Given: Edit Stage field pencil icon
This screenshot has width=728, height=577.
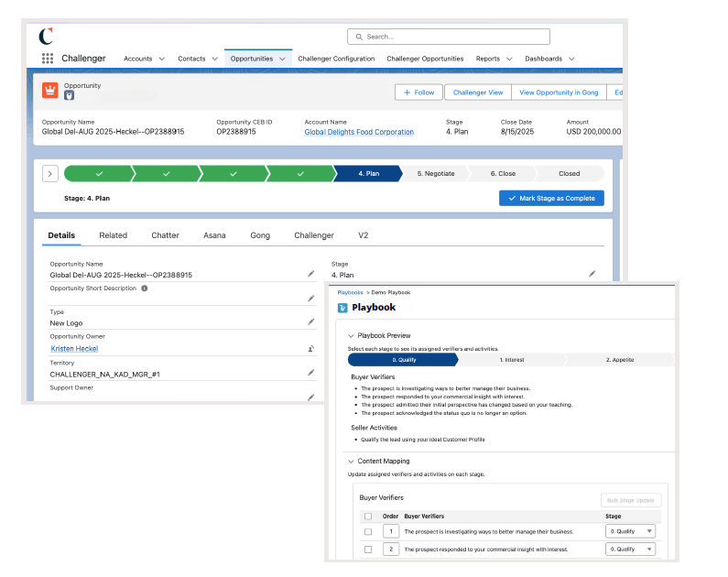Looking at the screenshot, I should [x=592, y=274].
